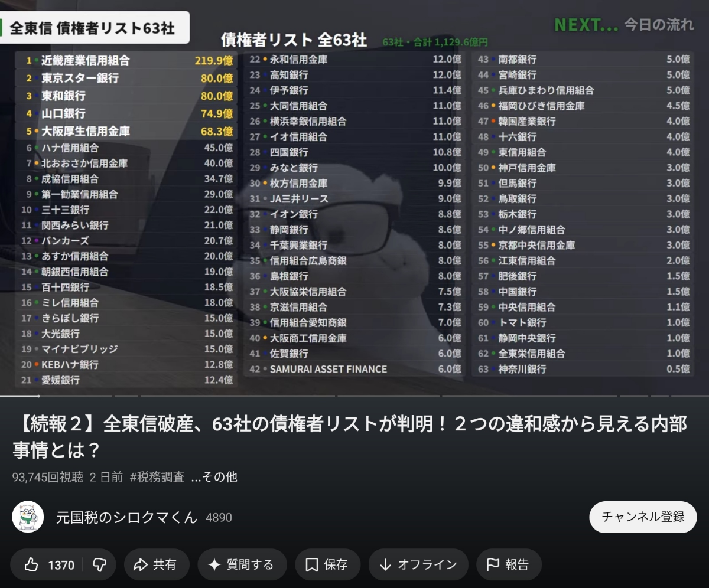Click row 6 ハナ信用組合

coord(126,148)
